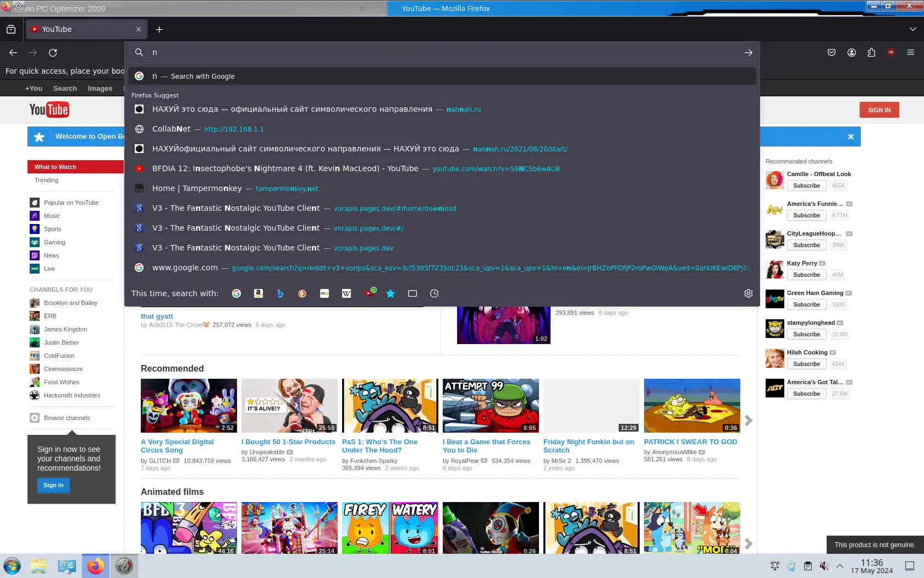Open the Gaming category in the sidebar
Screen dimensions: 924x578
click(x=54, y=242)
